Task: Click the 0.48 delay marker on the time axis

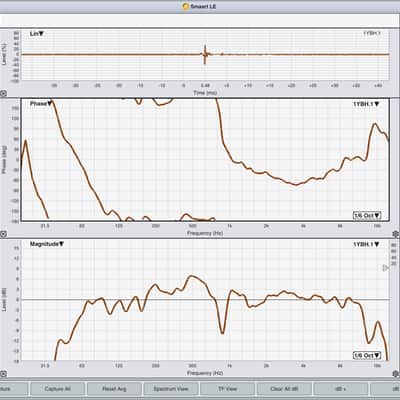Action: (205, 86)
